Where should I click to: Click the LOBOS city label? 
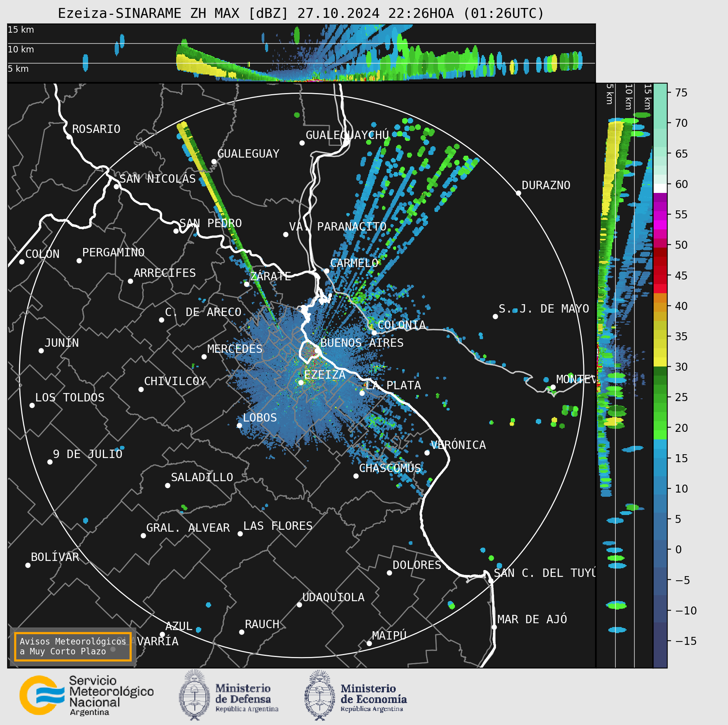260,418
